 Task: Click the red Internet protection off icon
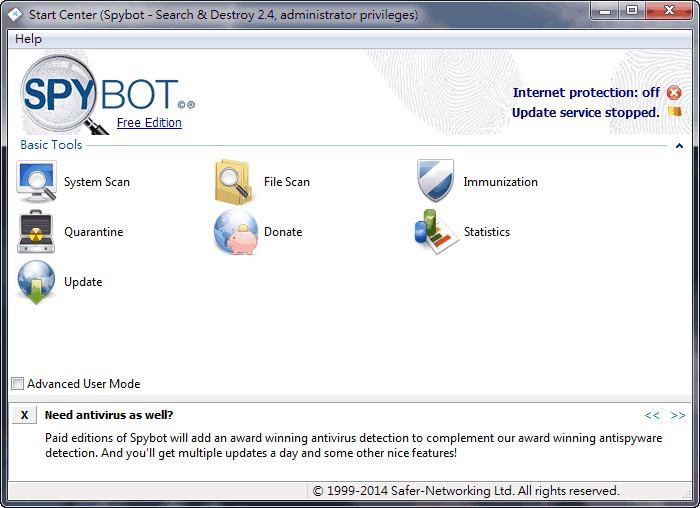coord(674,93)
